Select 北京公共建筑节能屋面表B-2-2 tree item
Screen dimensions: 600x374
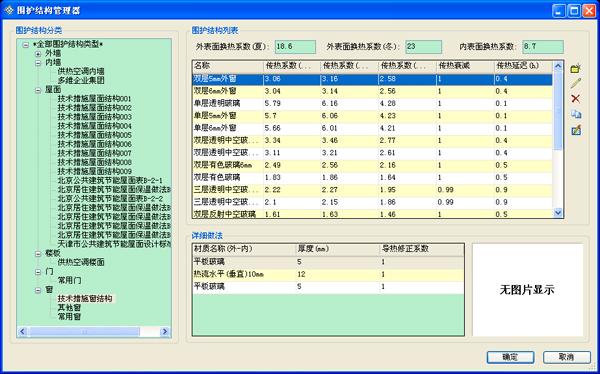click(x=111, y=199)
